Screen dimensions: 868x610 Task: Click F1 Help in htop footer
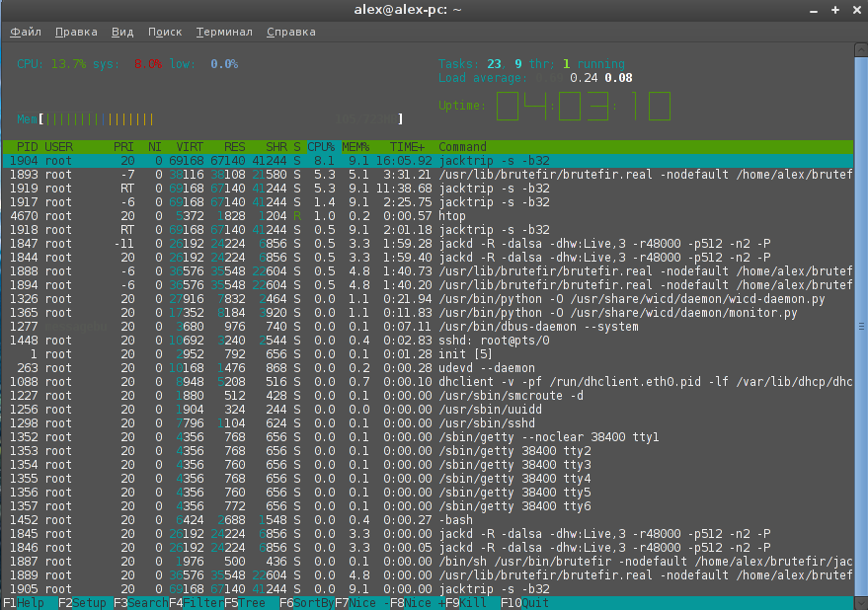29,602
